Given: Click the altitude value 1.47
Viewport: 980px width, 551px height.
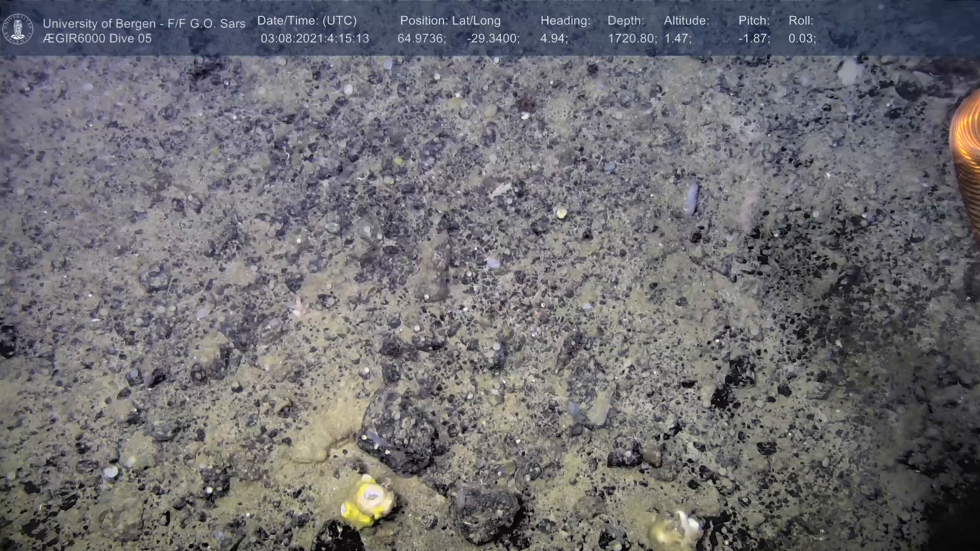Looking at the screenshot, I should pos(677,38).
